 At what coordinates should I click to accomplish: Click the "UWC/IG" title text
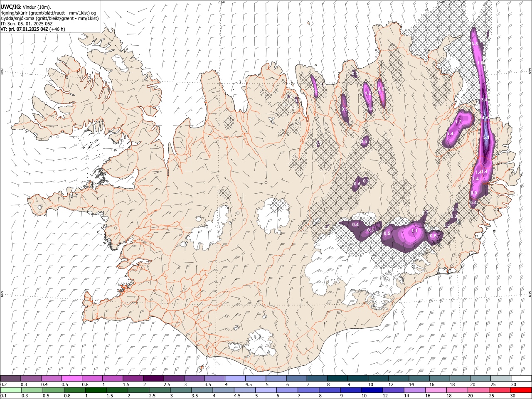[x=10, y=7]
